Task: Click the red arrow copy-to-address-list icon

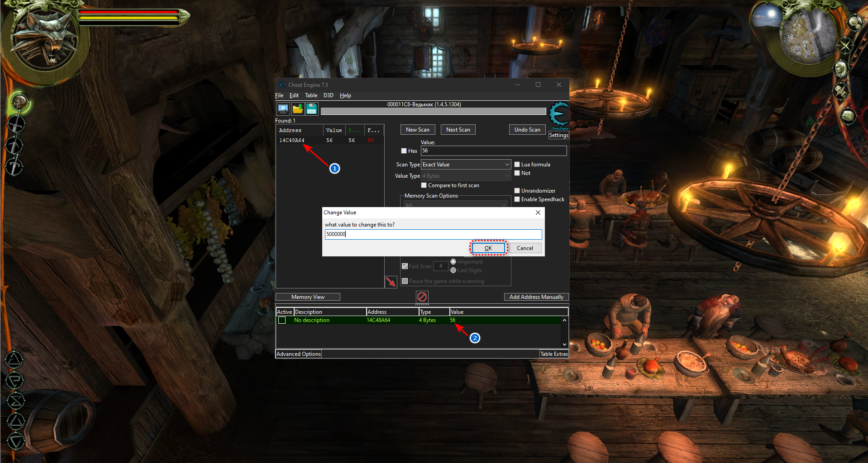Action: point(391,282)
